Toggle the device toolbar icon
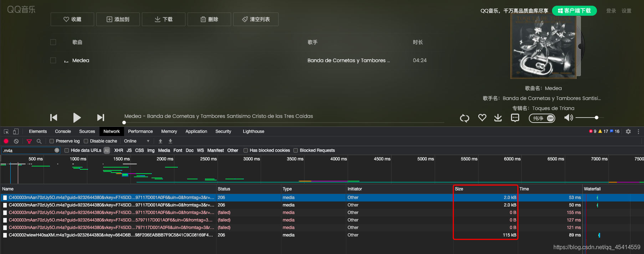This screenshot has width=644, height=254. 16,131
